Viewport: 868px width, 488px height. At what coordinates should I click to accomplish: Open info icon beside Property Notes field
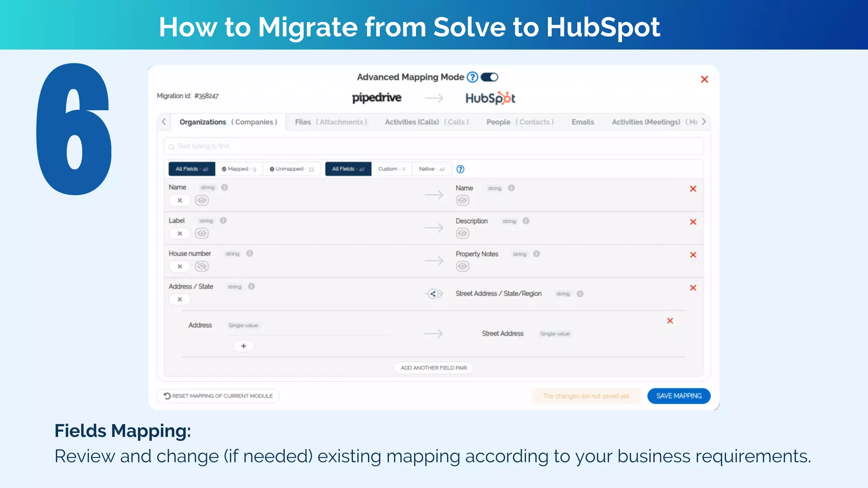(537, 254)
